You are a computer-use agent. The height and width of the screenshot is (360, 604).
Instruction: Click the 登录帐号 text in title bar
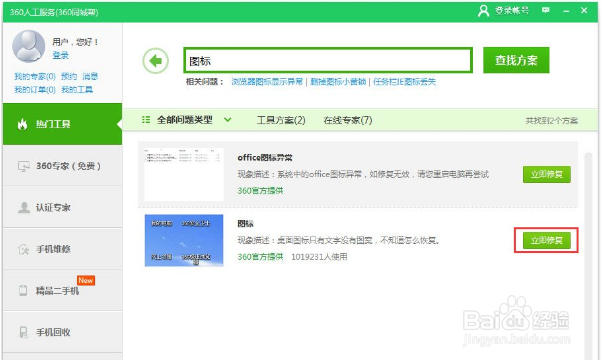(512, 11)
